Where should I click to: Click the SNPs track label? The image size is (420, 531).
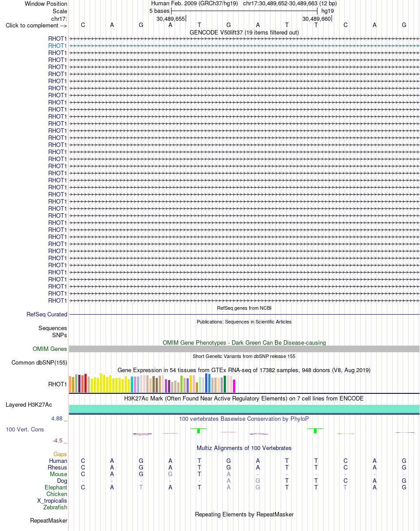[59, 335]
